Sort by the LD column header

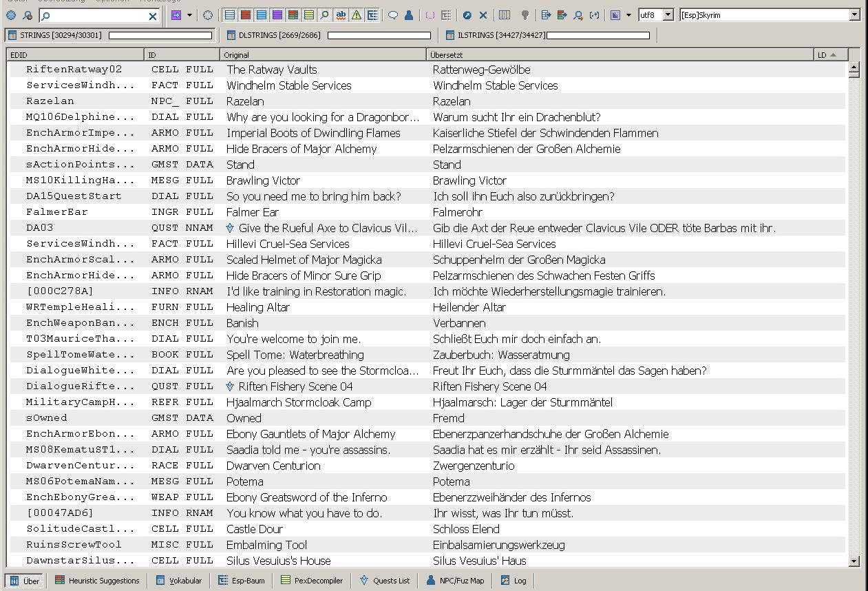pyautogui.click(x=829, y=55)
